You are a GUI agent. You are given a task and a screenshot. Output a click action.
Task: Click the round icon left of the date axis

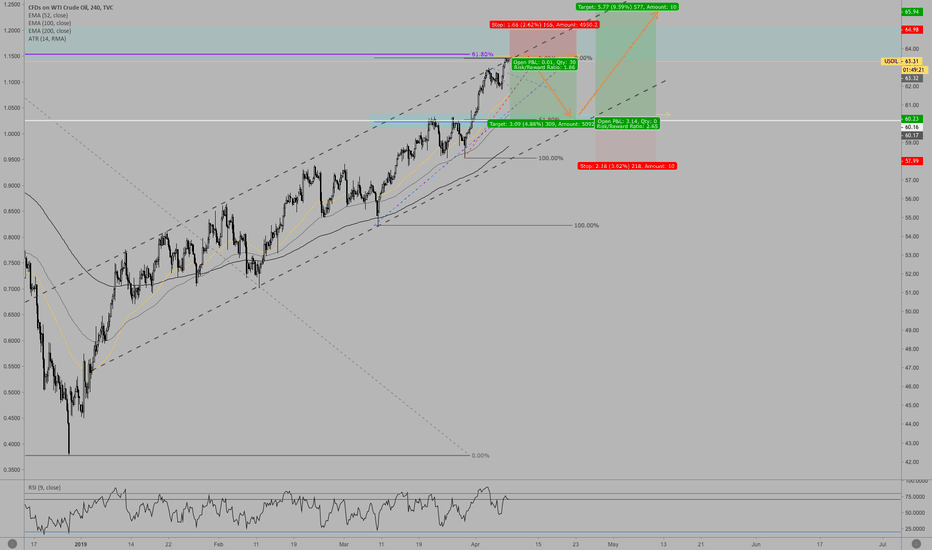(x=12, y=543)
